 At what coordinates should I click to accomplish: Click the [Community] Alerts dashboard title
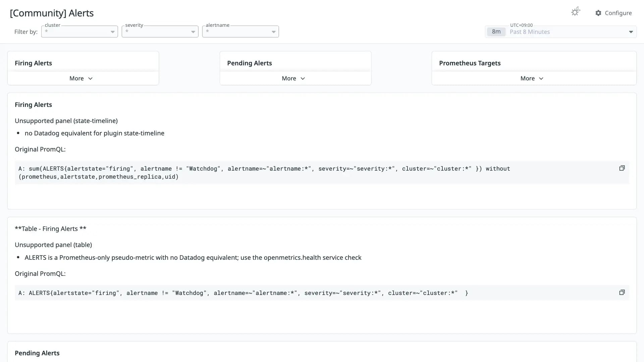point(52,13)
